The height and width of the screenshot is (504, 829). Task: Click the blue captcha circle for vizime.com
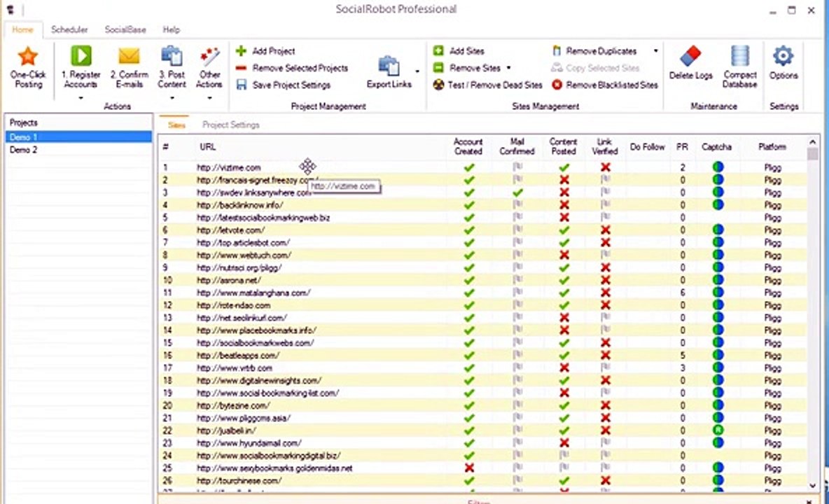(x=718, y=167)
